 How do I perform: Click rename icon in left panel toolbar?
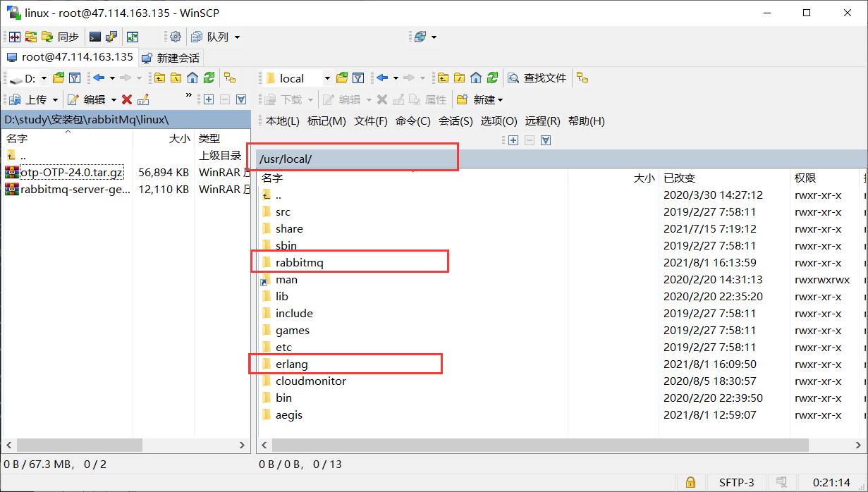pyautogui.click(x=143, y=99)
